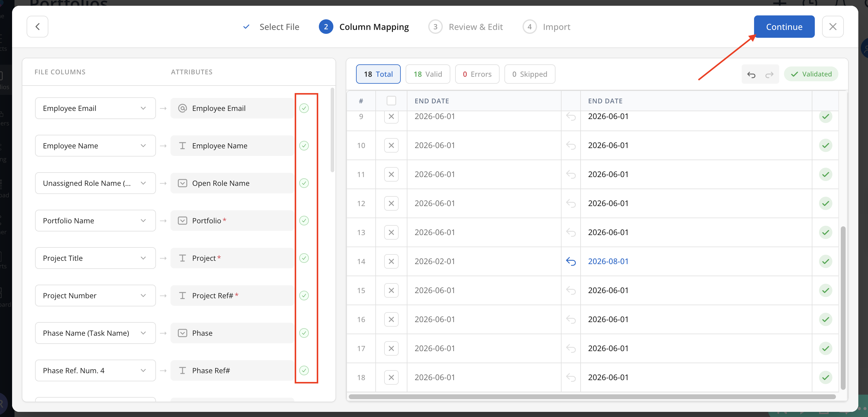Show the 0 Errors filter tab
The width and height of the screenshot is (868, 417).
[477, 74]
